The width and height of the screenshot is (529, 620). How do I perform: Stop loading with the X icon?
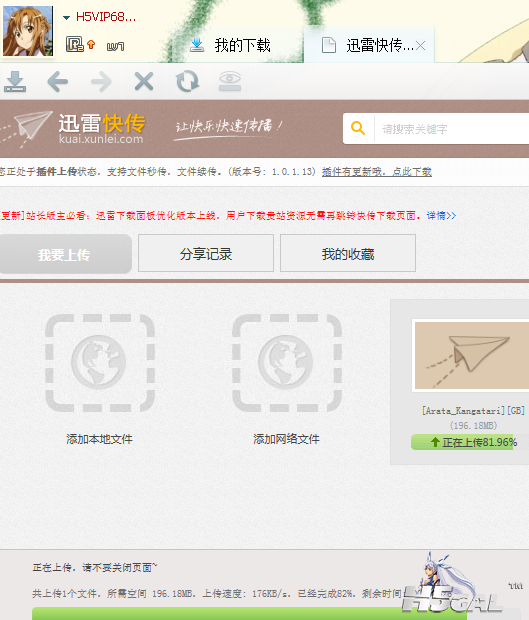click(x=144, y=81)
